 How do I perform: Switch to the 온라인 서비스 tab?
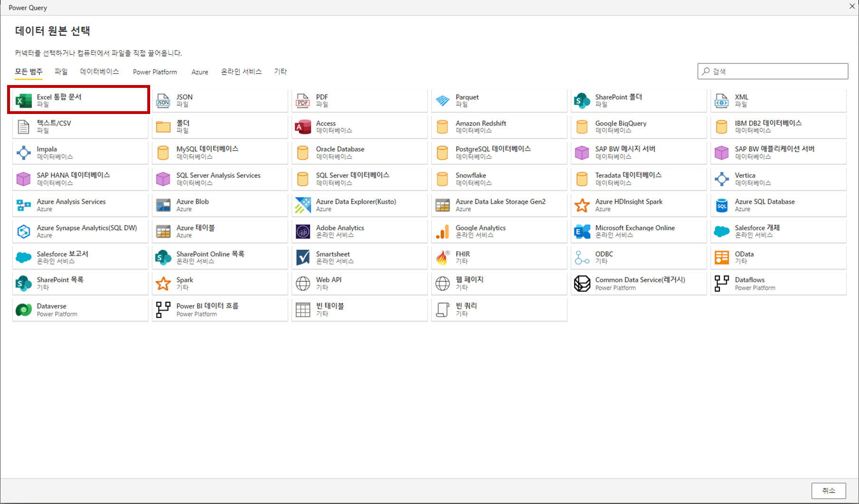click(x=241, y=71)
